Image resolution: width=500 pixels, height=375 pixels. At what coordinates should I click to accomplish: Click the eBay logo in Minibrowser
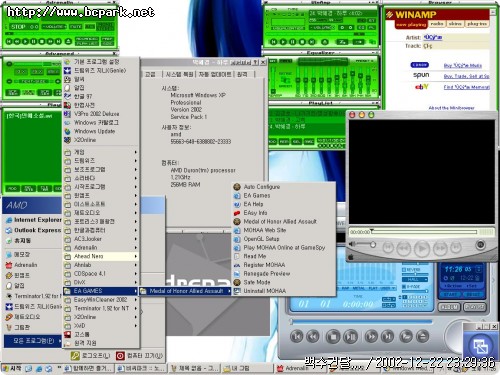[x=421, y=87]
